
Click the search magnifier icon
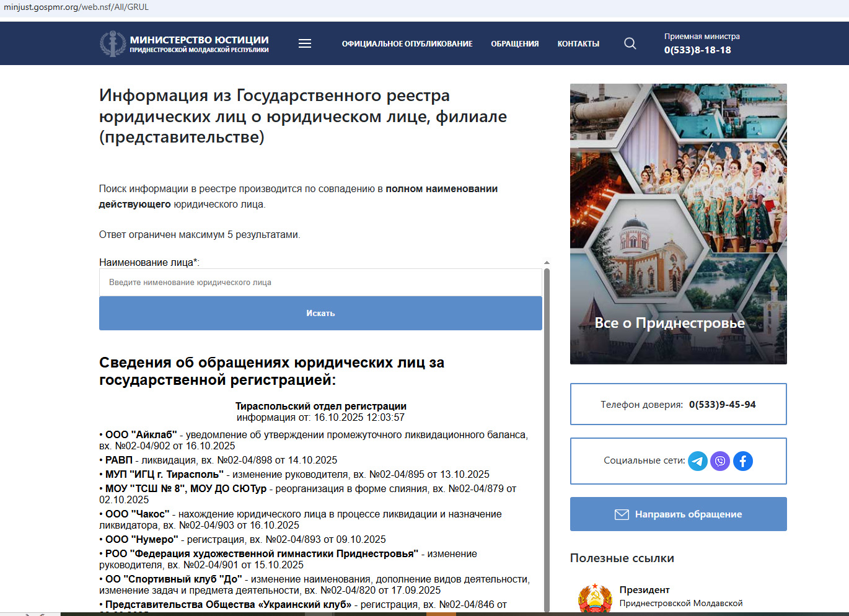point(630,43)
